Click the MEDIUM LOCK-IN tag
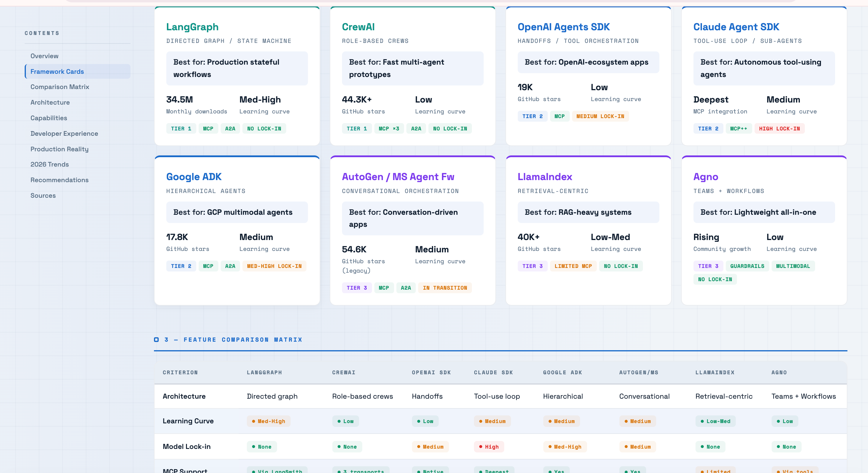This screenshot has height=473, width=868. coord(600,116)
